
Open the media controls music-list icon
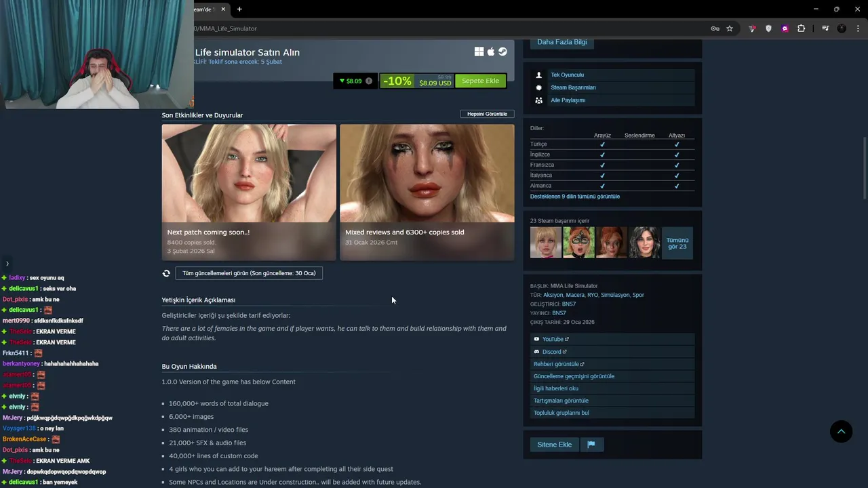click(825, 28)
